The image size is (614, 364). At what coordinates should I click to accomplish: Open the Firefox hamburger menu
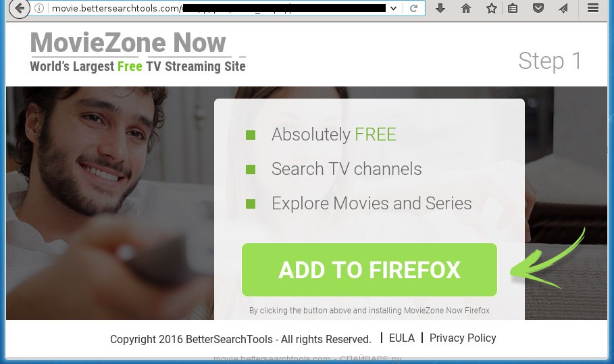pos(593,8)
